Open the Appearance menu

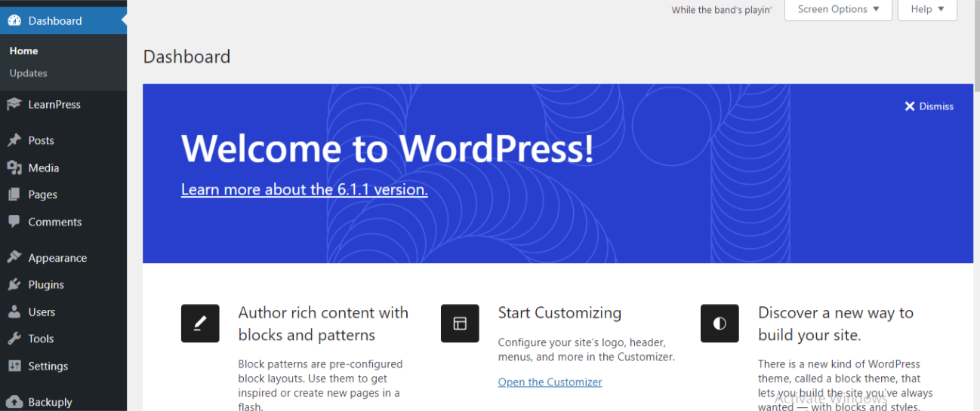63,257
